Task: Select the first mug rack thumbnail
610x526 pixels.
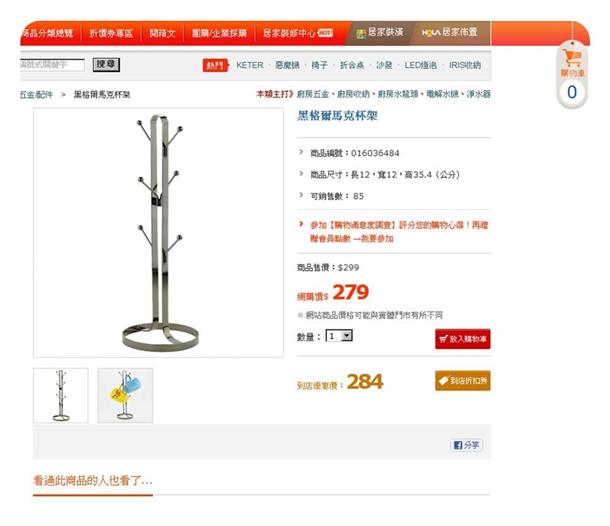Action: pyautogui.click(x=61, y=395)
